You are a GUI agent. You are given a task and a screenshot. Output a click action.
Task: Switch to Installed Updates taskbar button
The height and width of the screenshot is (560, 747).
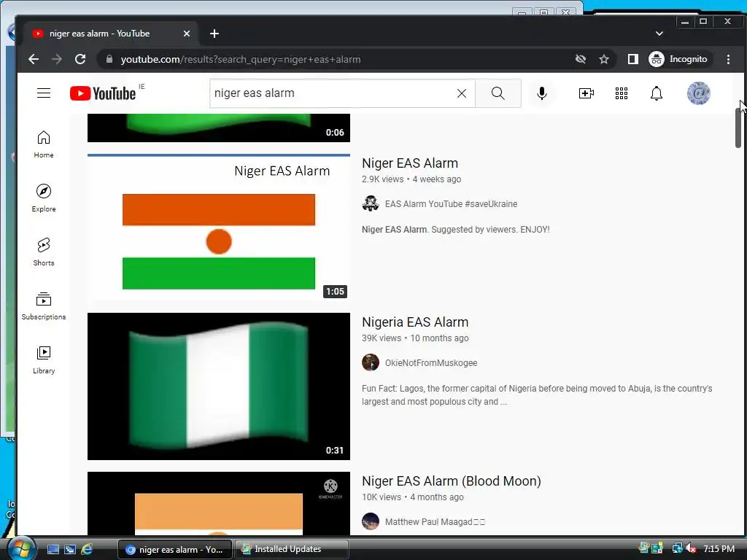click(x=292, y=549)
